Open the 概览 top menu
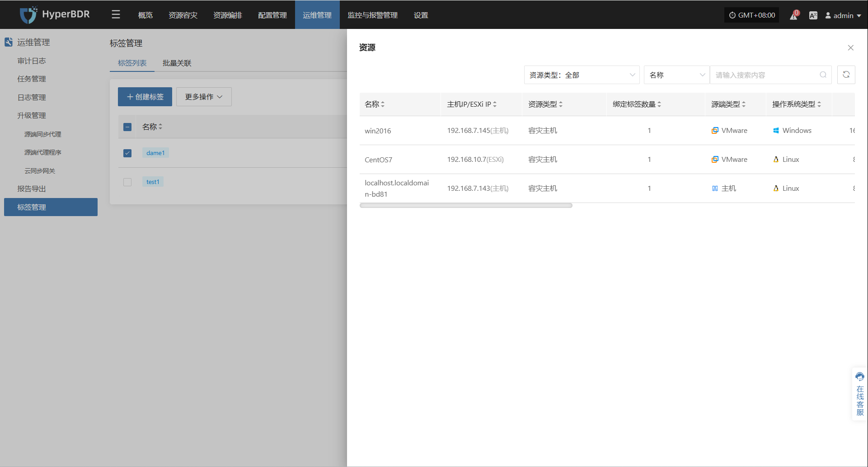Image resolution: width=868 pixels, height=467 pixels. [x=145, y=15]
